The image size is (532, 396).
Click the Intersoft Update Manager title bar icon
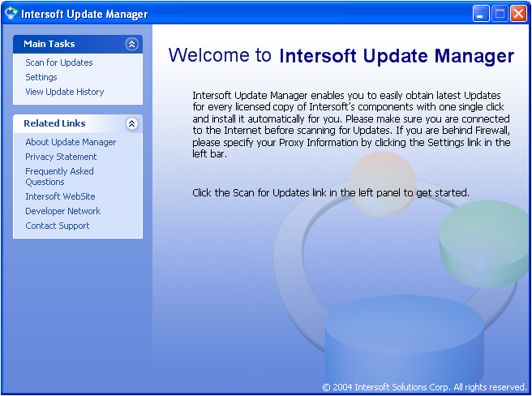coord(11,13)
